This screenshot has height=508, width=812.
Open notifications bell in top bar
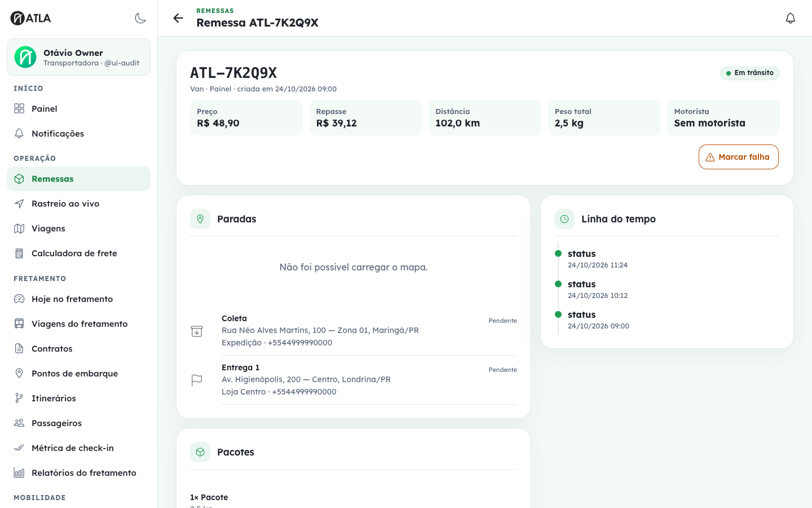tap(791, 18)
